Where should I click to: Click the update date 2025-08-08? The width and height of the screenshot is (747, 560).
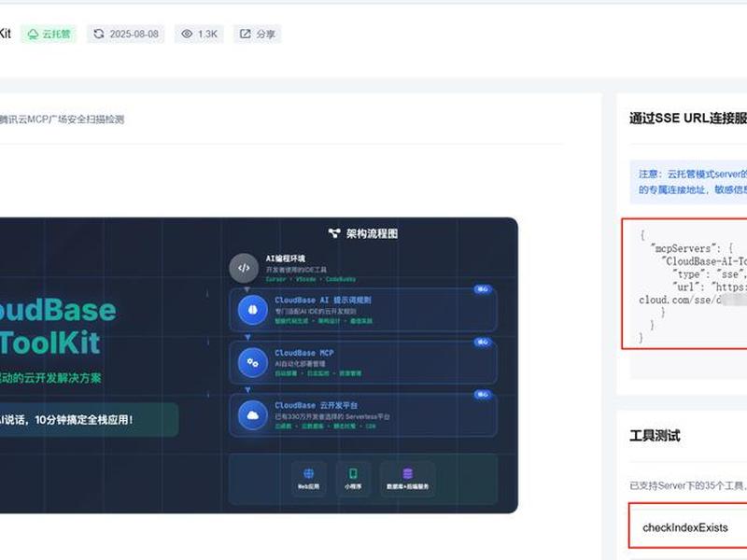coord(134,34)
